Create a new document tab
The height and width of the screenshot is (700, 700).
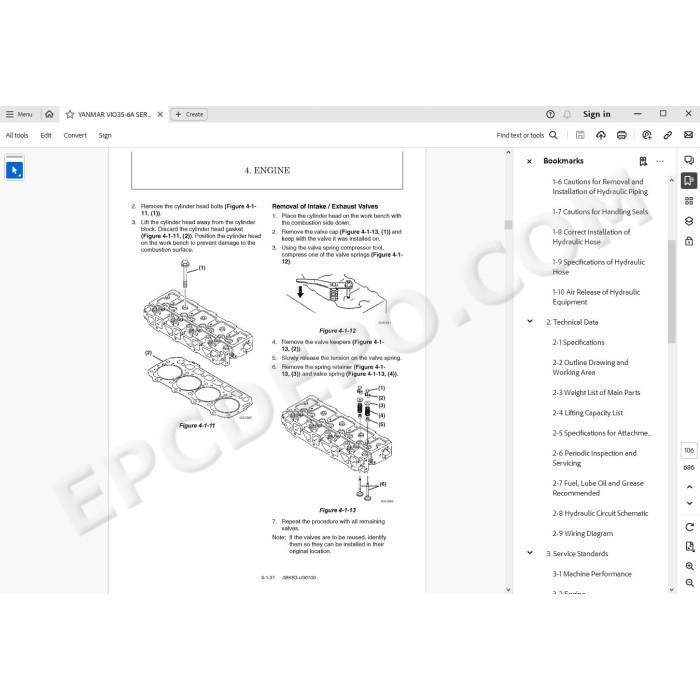[189, 114]
